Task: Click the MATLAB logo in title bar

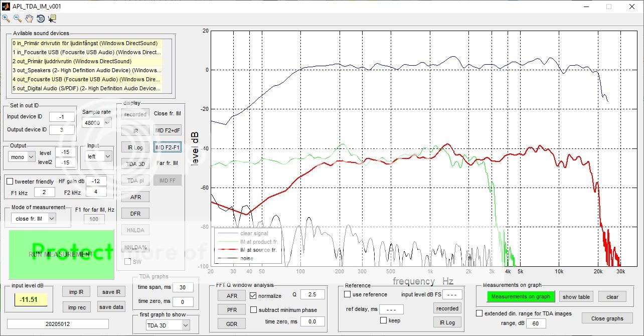Action: point(6,6)
